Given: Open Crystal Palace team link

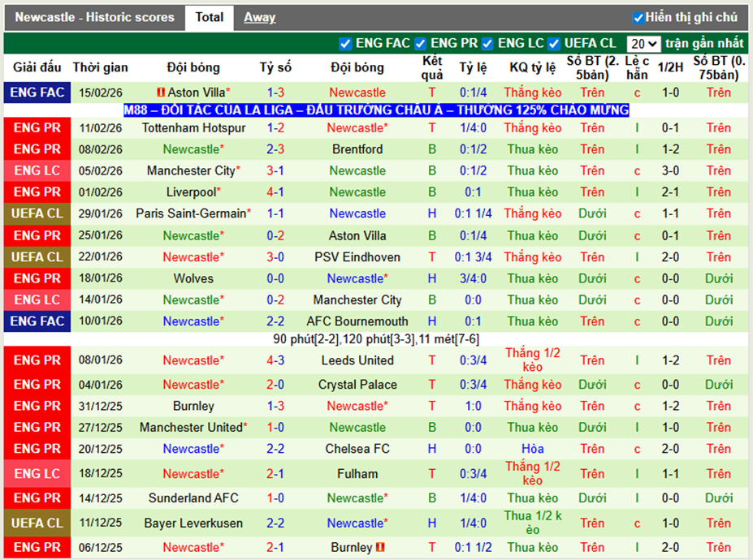Looking at the screenshot, I should click(x=357, y=385).
